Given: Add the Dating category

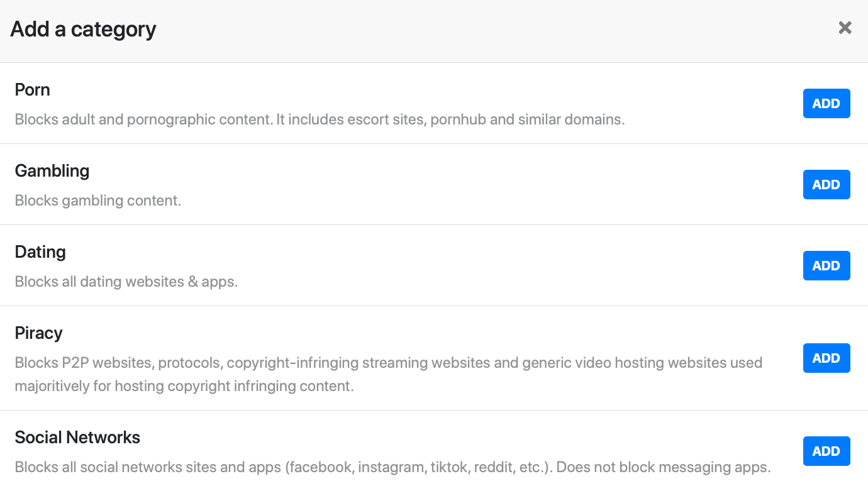Looking at the screenshot, I should point(826,266).
